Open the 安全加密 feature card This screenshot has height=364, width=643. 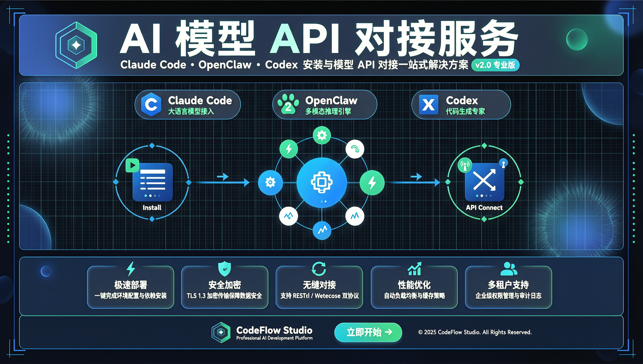225,287
